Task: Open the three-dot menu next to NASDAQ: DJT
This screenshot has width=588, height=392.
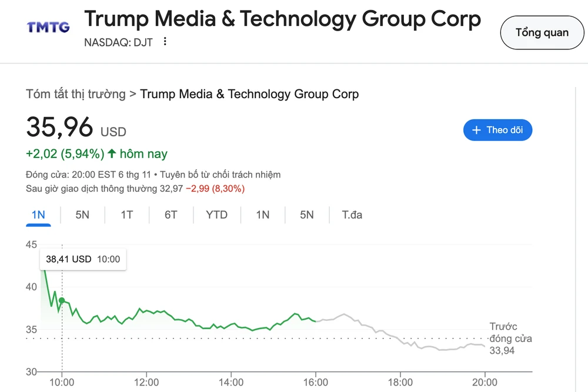Action: pyautogui.click(x=164, y=42)
